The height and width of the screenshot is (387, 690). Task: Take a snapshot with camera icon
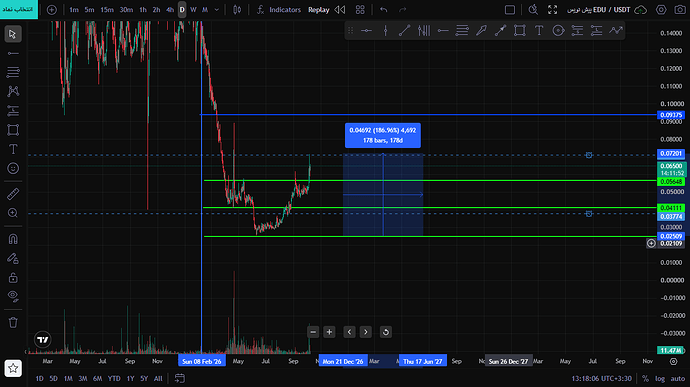pyautogui.click(x=680, y=10)
